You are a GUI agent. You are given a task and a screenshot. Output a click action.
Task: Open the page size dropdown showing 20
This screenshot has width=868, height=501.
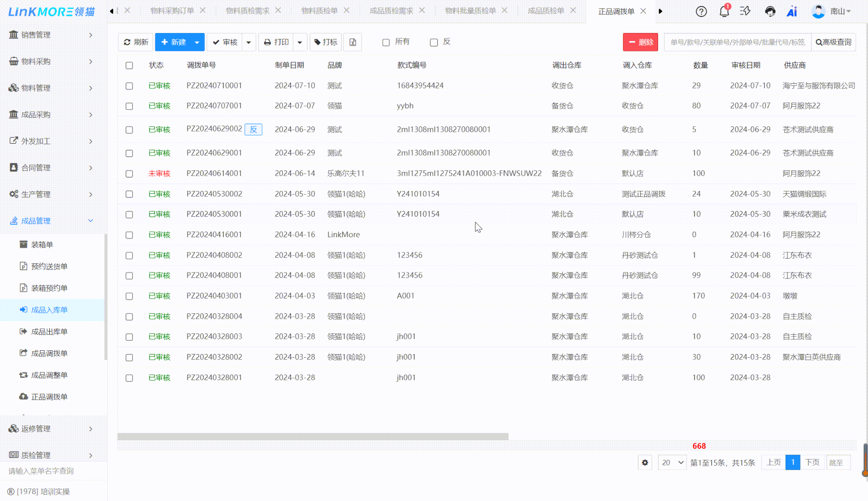coord(672,463)
